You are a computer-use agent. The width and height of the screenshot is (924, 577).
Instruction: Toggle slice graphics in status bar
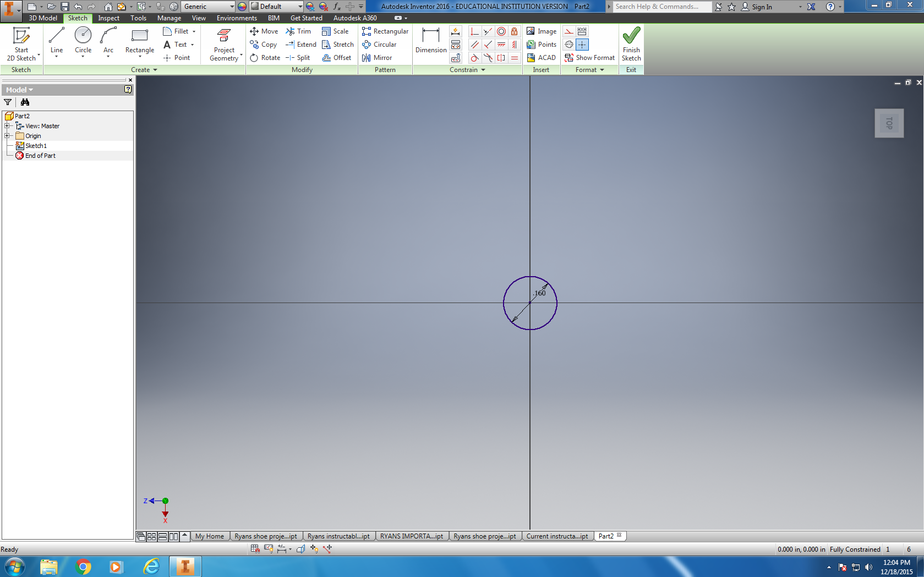coord(300,549)
